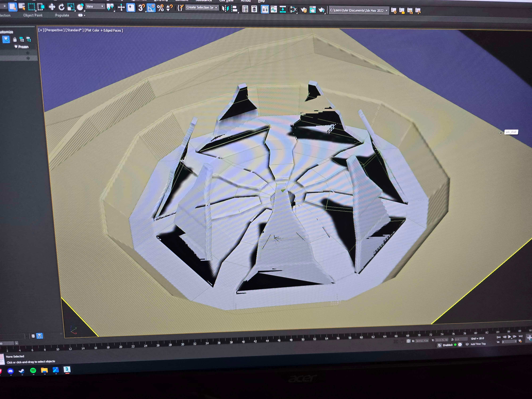This screenshot has width=532, height=399.
Task: Click the last project toolbar icon
Action: (418, 11)
